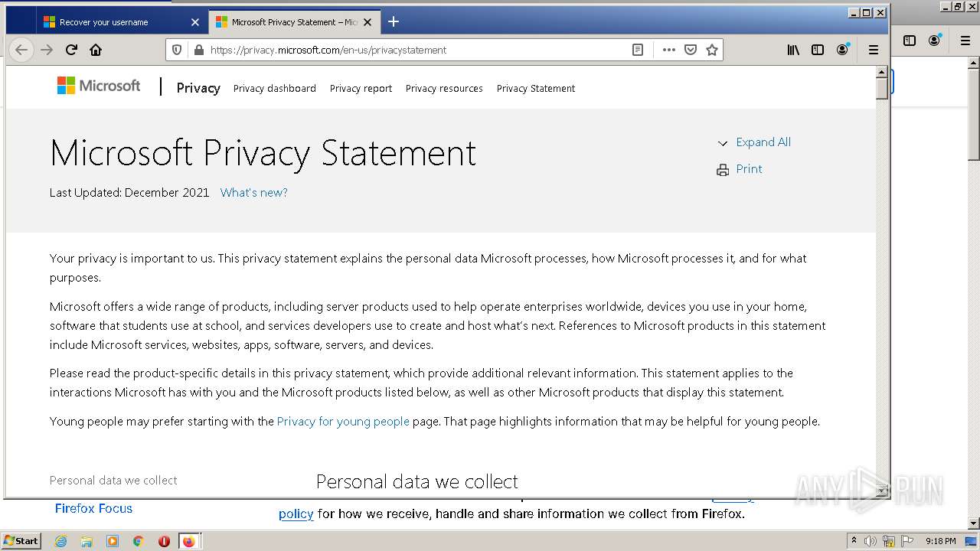This screenshot has width=980, height=551.
Task: Bookmark this page with star icon
Action: pos(712,50)
